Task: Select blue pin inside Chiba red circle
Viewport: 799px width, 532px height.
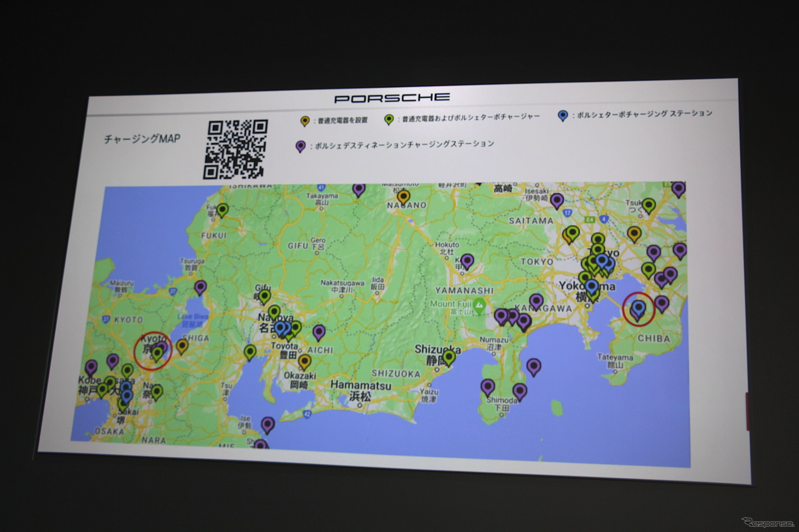Action: click(x=639, y=308)
